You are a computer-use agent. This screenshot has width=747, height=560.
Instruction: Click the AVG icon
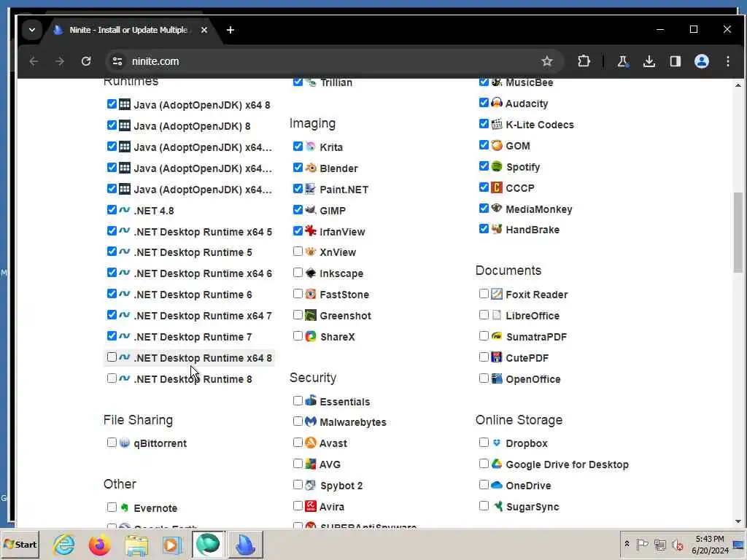coord(311,464)
